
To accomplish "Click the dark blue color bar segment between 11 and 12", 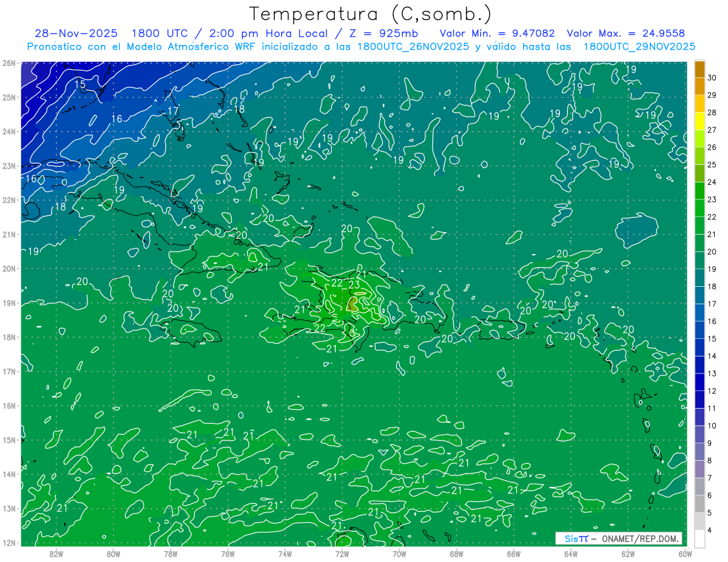I will [x=699, y=400].
